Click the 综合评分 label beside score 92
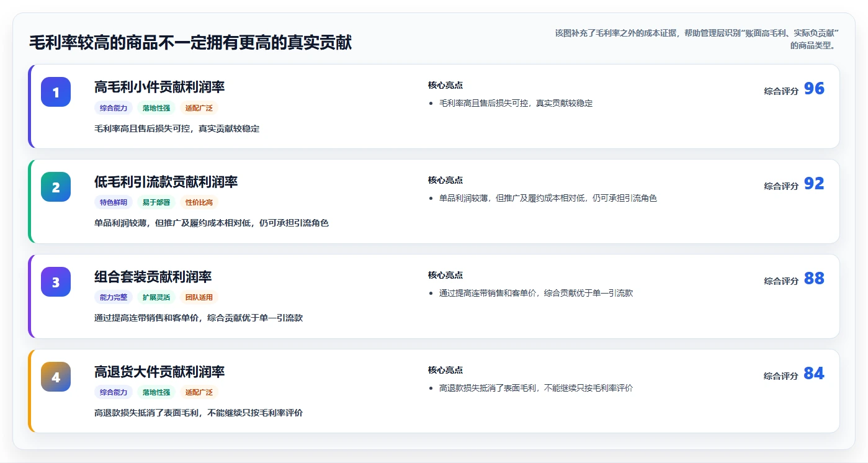The width and height of the screenshot is (868, 463). coord(781,186)
